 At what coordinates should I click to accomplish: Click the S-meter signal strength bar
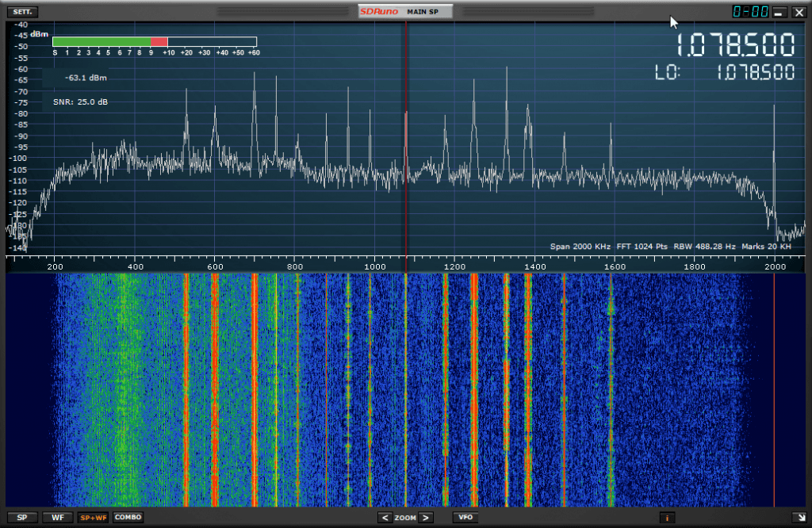pyautogui.click(x=155, y=41)
